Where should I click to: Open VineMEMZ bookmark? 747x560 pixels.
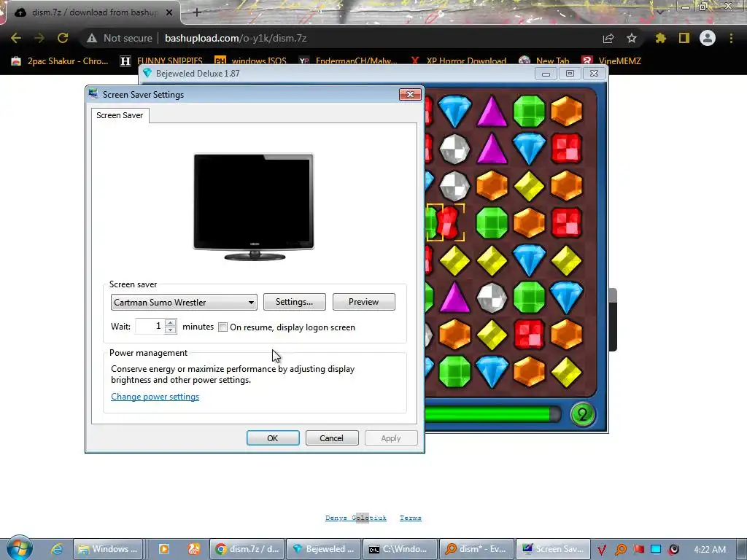pyautogui.click(x=611, y=61)
